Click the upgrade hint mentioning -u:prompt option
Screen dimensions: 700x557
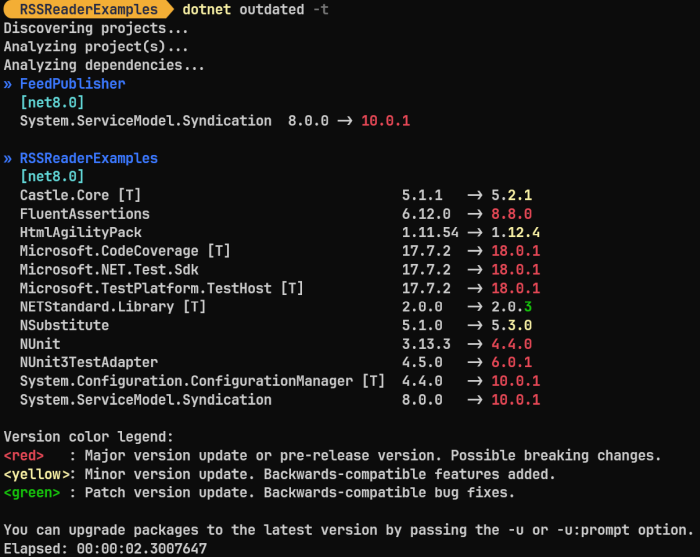click(x=349, y=530)
